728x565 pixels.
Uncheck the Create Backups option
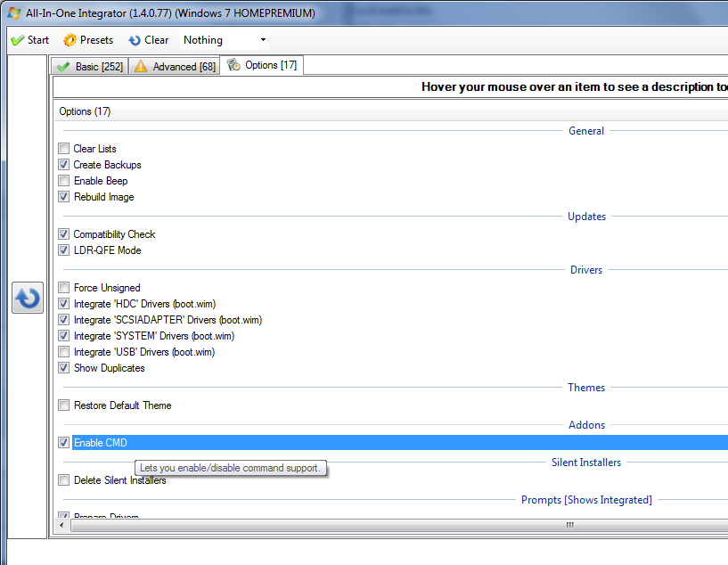[63, 165]
